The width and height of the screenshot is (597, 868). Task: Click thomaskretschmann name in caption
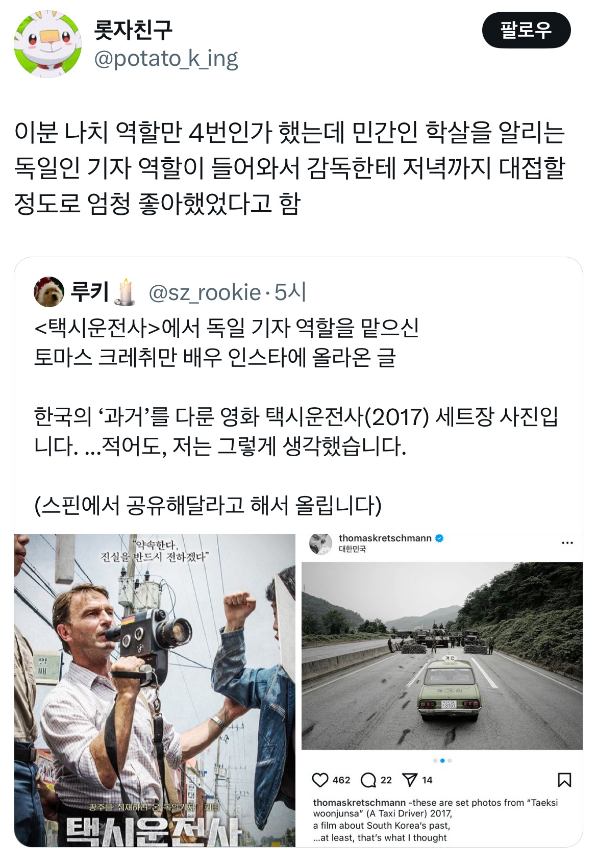[359, 803]
